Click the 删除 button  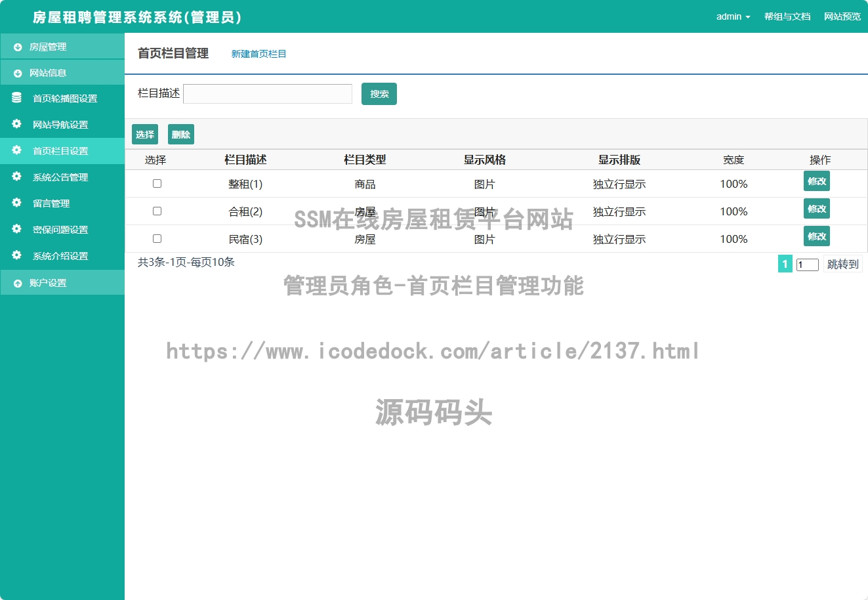181,135
